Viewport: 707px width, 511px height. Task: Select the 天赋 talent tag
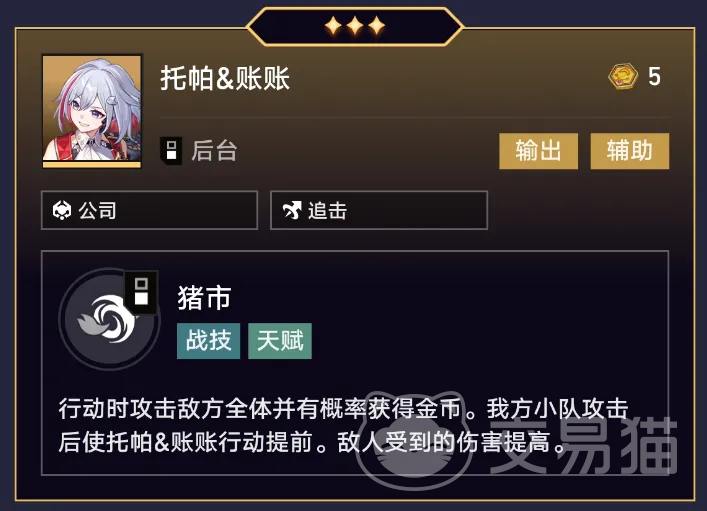(280, 341)
